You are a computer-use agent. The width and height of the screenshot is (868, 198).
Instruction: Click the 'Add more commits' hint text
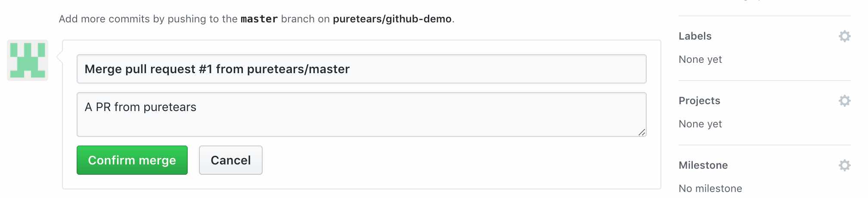coord(257,19)
